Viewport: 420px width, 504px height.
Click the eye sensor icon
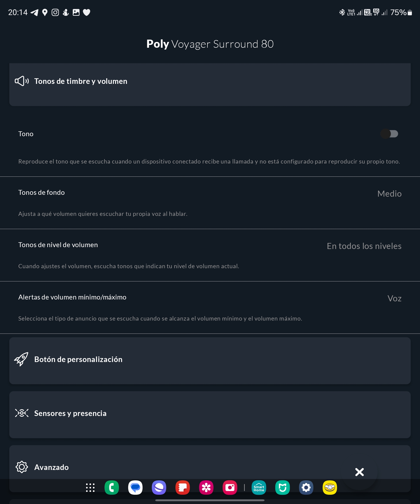pos(22,413)
